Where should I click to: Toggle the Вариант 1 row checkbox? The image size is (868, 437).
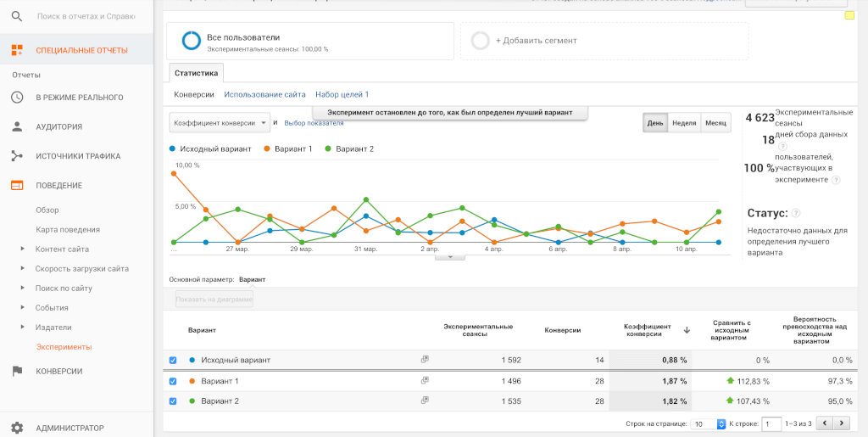point(173,381)
